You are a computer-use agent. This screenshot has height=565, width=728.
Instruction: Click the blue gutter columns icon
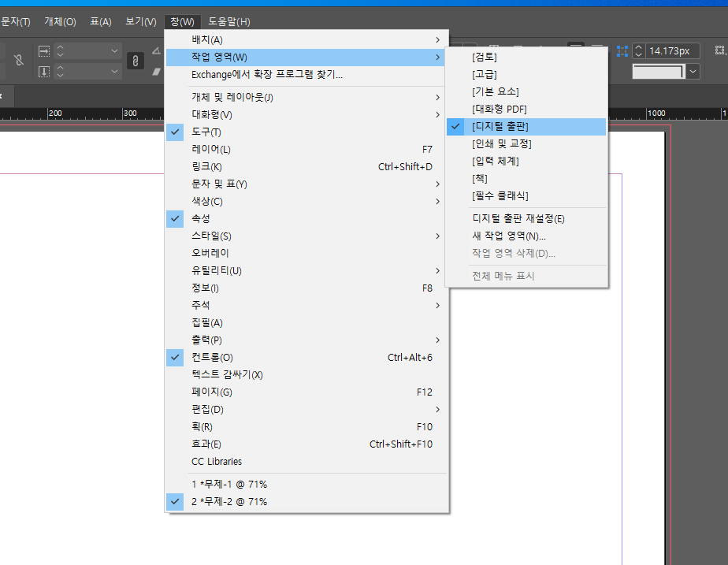click(622, 51)
